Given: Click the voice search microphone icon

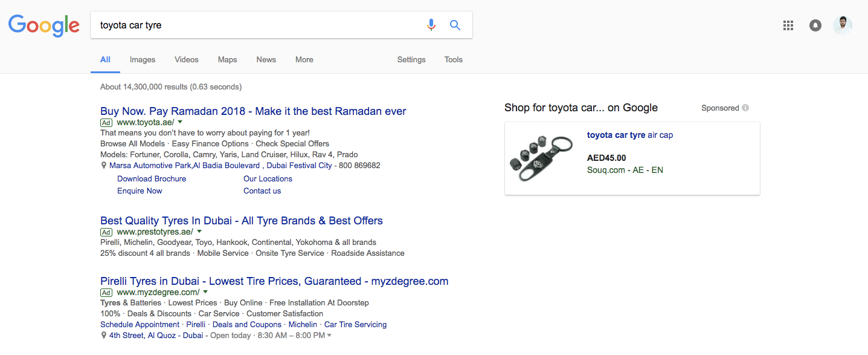Looking at the screenshot, I should (431, 25).
